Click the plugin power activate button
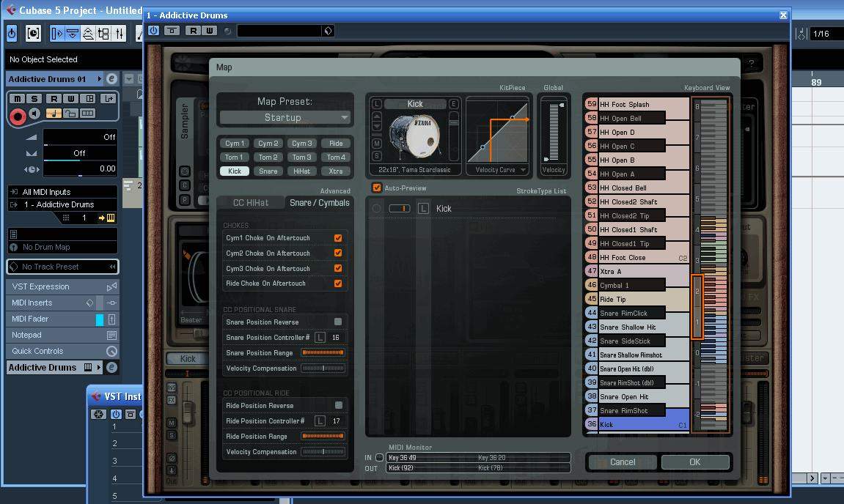 (153, 30)
